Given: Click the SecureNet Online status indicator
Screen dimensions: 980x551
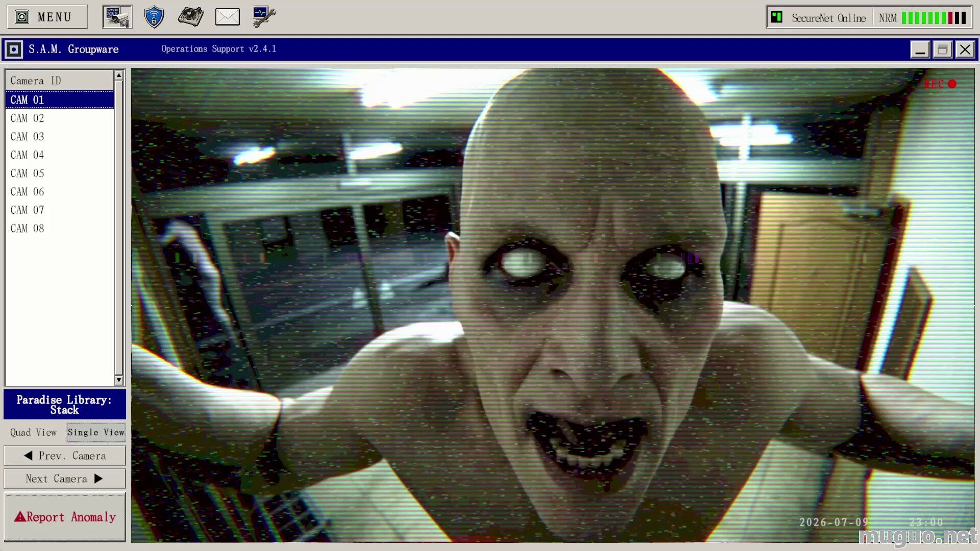Looking at the screenshot, I should click(819, 18).
